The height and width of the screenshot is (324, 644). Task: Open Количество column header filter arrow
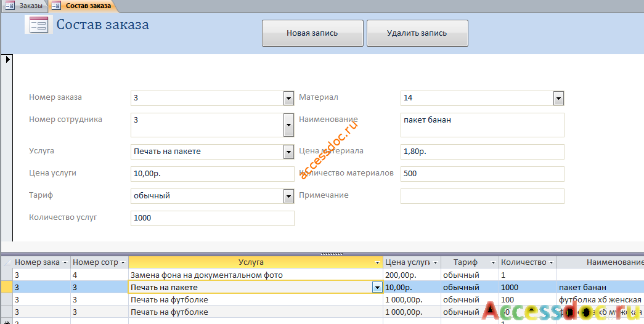coord(551,262)
